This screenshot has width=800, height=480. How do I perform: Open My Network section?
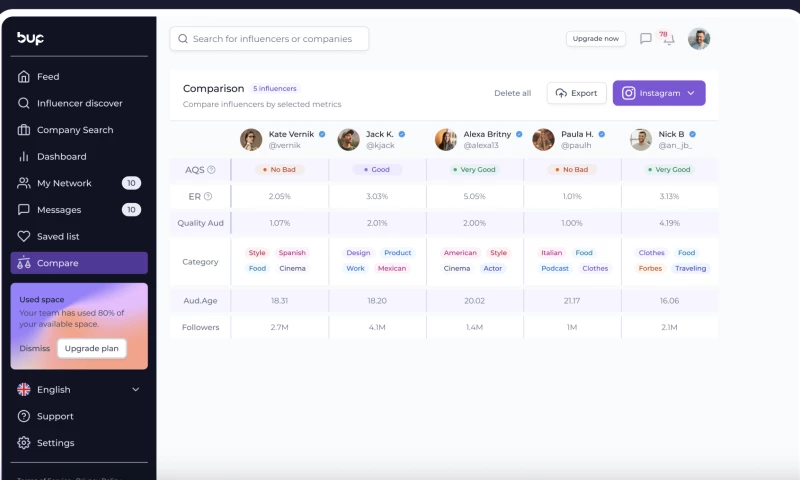(79, 183)
